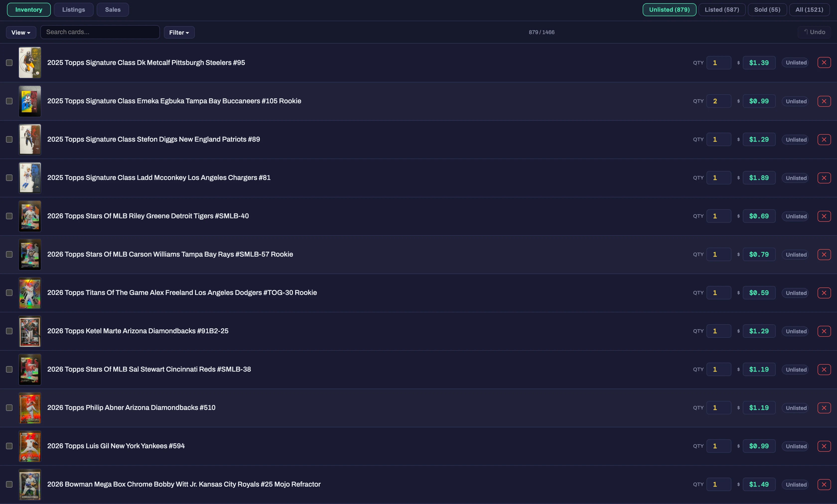
Task: Edit the $1.89 Ladd Mcconkey price
Action: [759, 178]
